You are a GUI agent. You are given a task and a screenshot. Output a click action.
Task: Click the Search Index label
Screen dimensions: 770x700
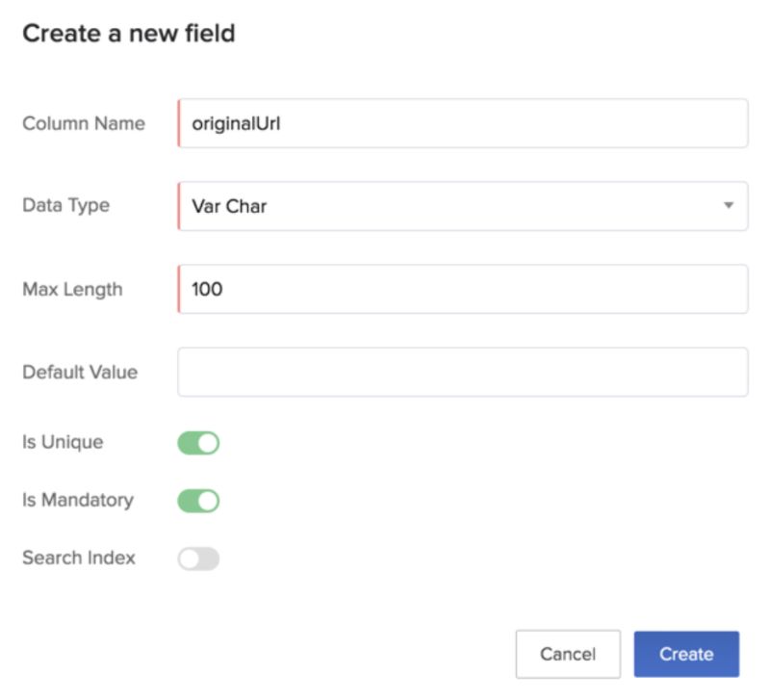[x=77, y=557]
